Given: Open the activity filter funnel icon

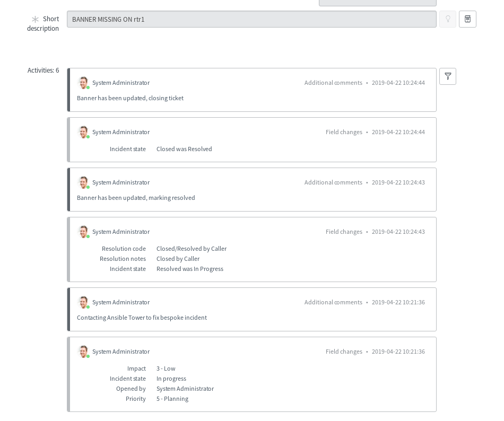Looking at the screenshot, I should [x=448, y=76].
